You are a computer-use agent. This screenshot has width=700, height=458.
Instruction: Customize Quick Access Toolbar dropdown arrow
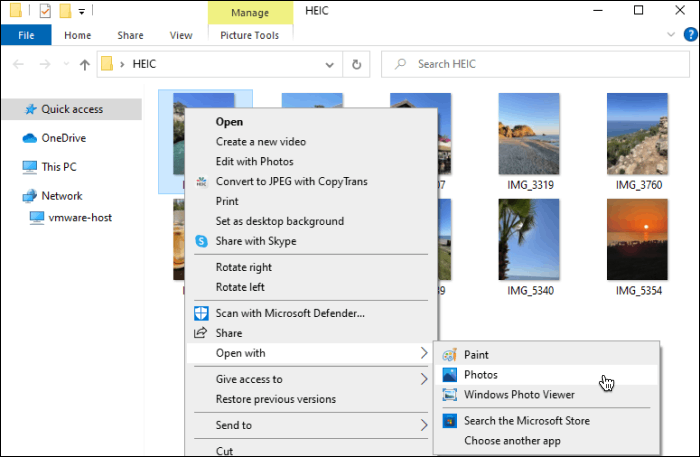tap(82, 12)
